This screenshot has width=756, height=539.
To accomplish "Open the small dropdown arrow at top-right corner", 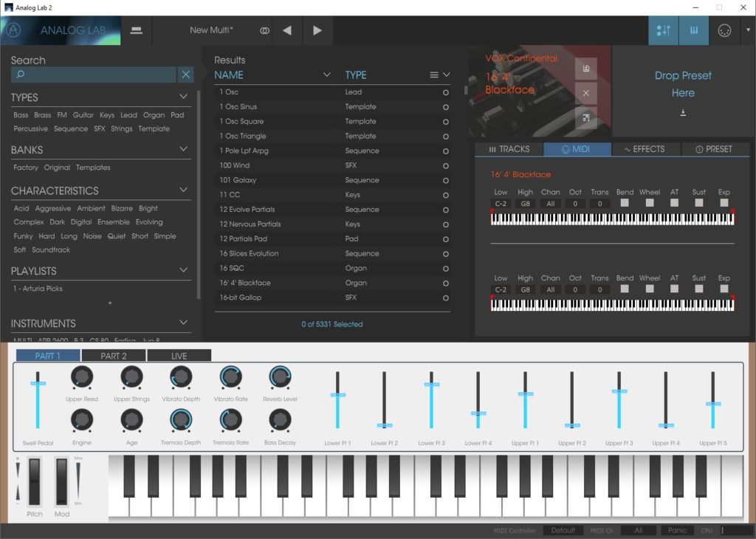I will [x=749, y=30].
